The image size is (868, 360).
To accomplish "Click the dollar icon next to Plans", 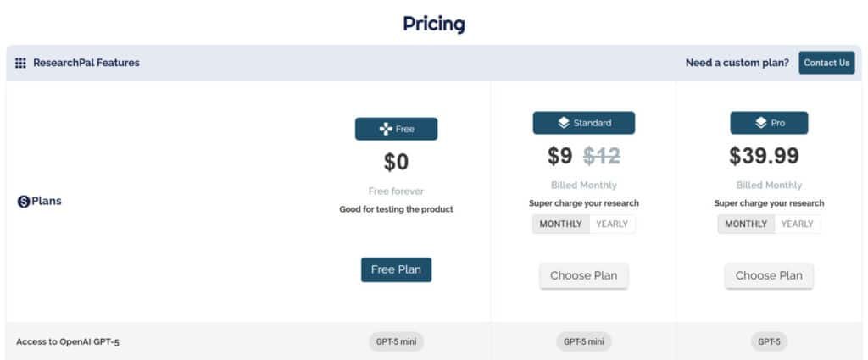I will pyautogui.click(x=24, y=202).
